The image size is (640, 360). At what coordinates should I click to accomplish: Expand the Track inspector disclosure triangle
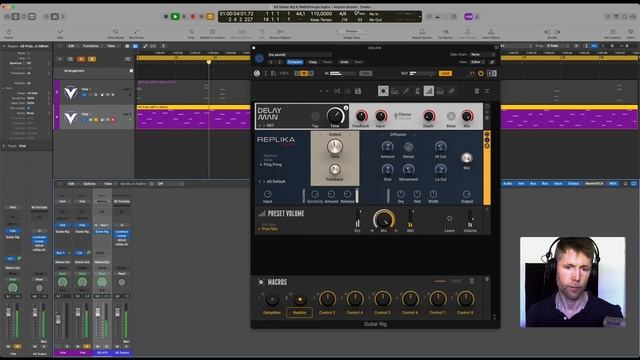pos(4,146)
